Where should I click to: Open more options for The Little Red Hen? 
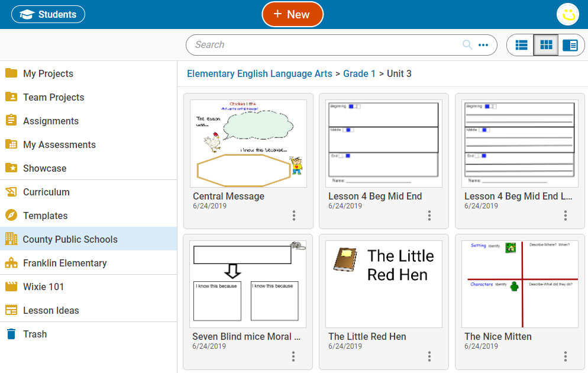[429, 356]
